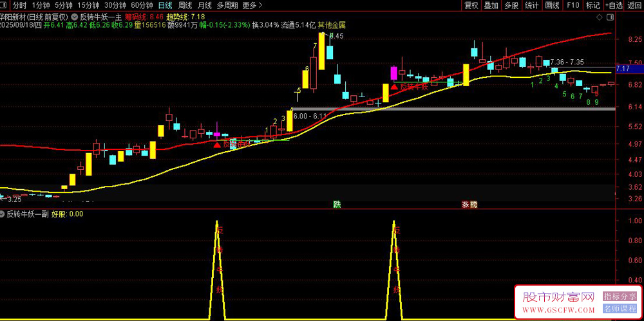Open indicator dropdown beside 反转牛妖一副

pyautogui.click(x=3, y=214)
